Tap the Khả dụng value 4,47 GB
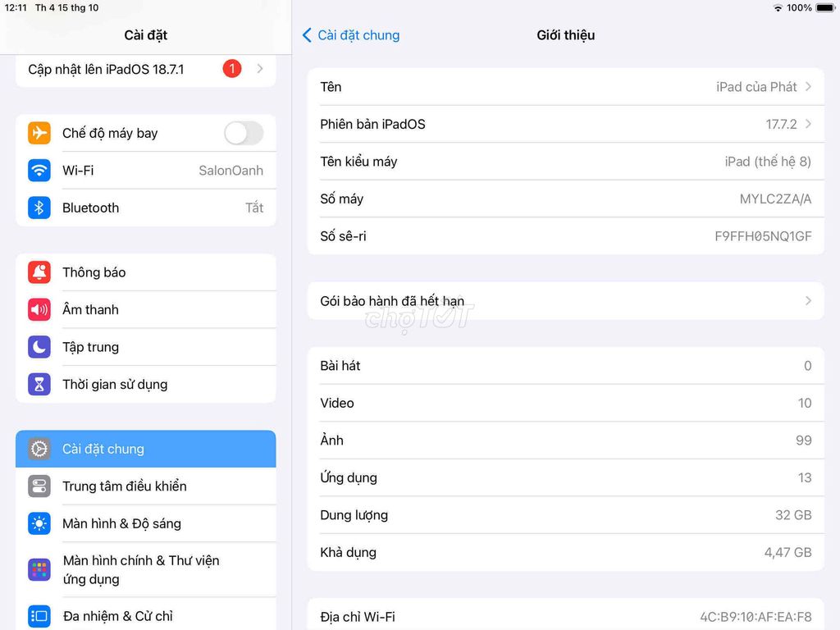The image size is (840, 630). pyautogui.click(x=787, y=552)
